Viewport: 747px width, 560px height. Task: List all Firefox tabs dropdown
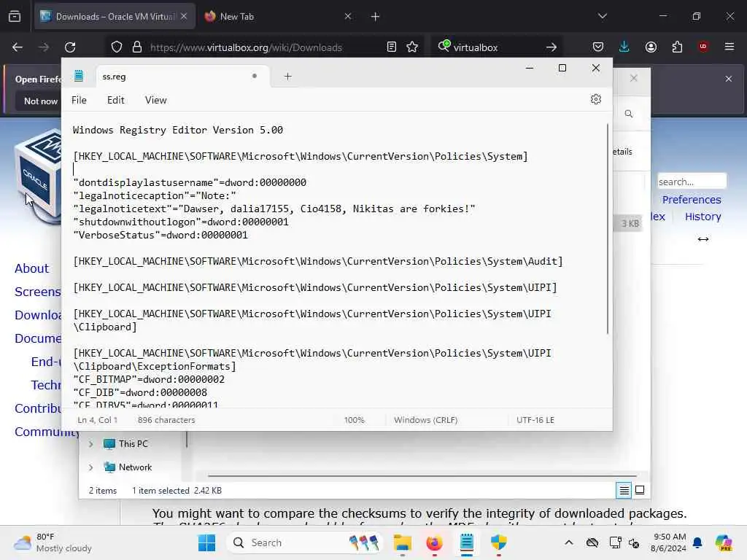[603, 17]
